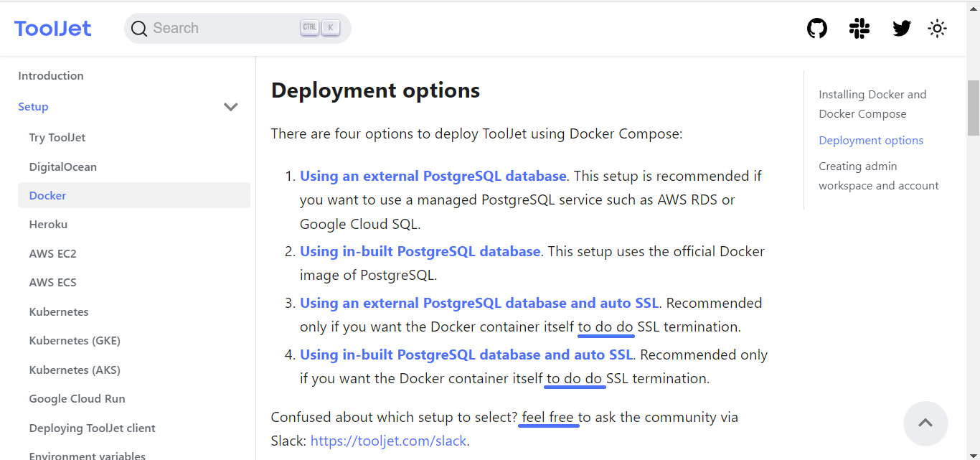Open the ToolJet GitHub repository icon
980x460 pixels.
[x=816, y=28]
